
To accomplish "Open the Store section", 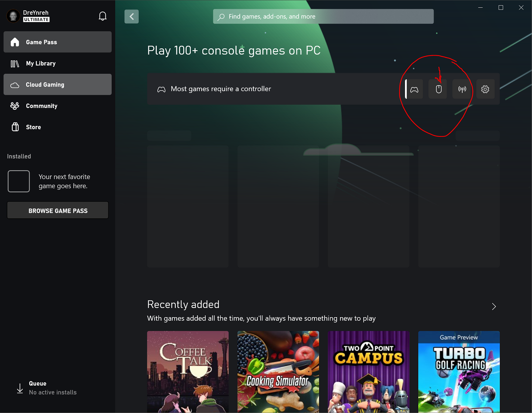I will (x=58, y=127).
